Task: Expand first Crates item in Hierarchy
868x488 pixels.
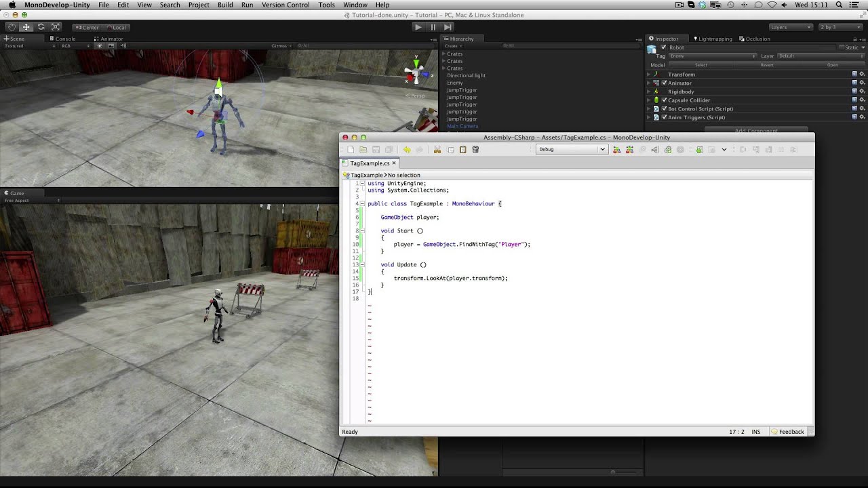Action: coord(443,54)
